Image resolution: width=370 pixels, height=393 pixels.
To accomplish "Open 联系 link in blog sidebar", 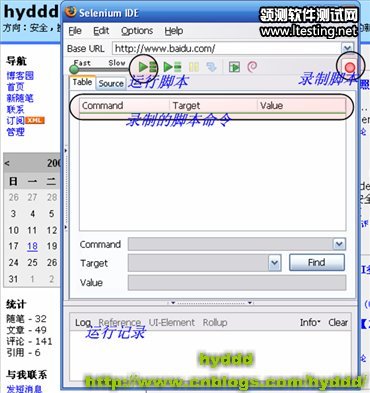I will click(15, 109).
